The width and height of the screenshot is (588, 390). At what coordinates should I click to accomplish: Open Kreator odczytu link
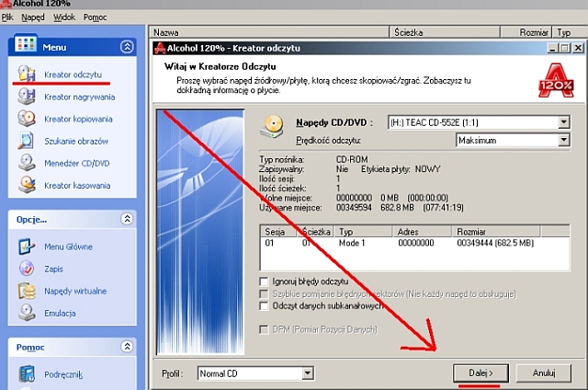click(x=73, y=75)
